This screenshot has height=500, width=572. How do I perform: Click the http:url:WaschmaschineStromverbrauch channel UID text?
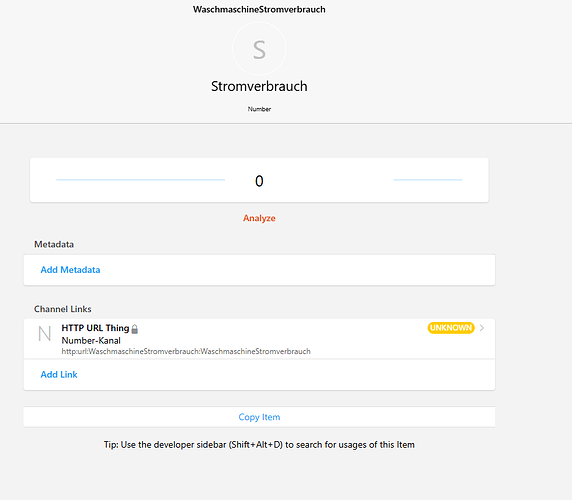pyautogui.click(x=186, y=351)
